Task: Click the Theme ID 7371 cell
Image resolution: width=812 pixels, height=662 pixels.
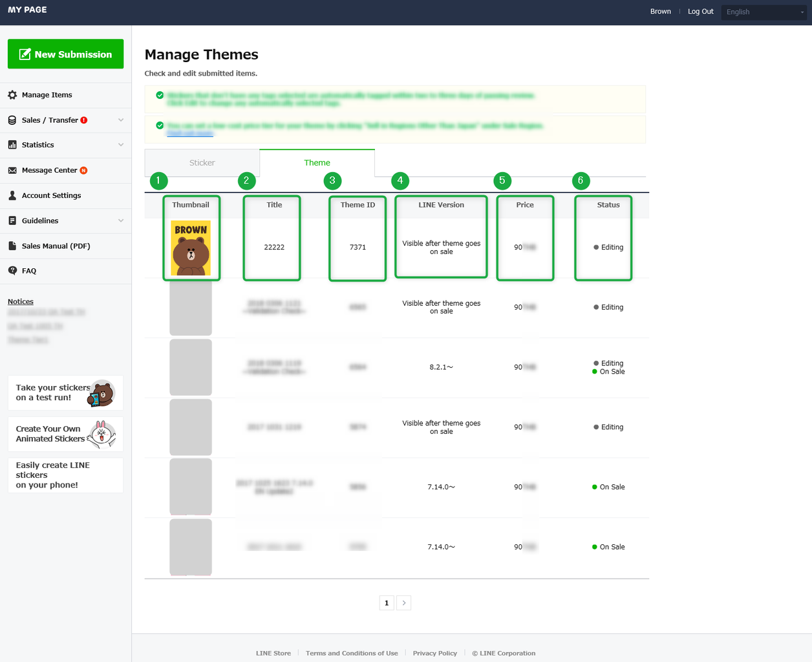Action: [358, 248]
